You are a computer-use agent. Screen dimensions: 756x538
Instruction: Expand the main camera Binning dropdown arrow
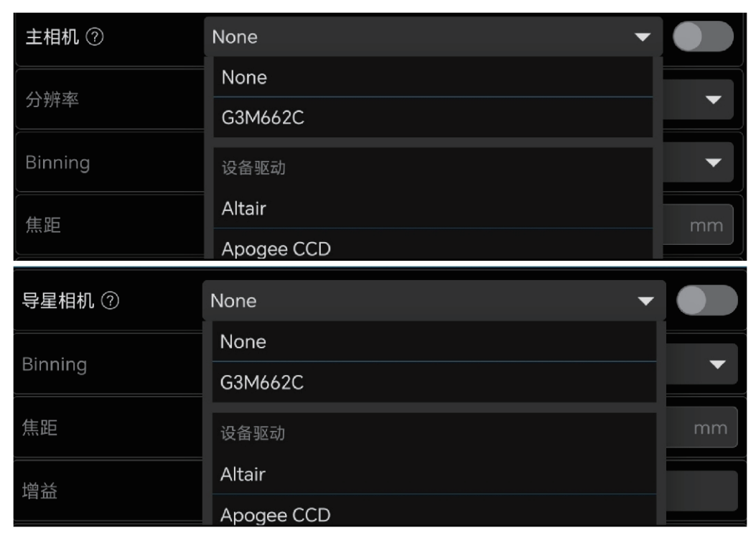[713, 162]
